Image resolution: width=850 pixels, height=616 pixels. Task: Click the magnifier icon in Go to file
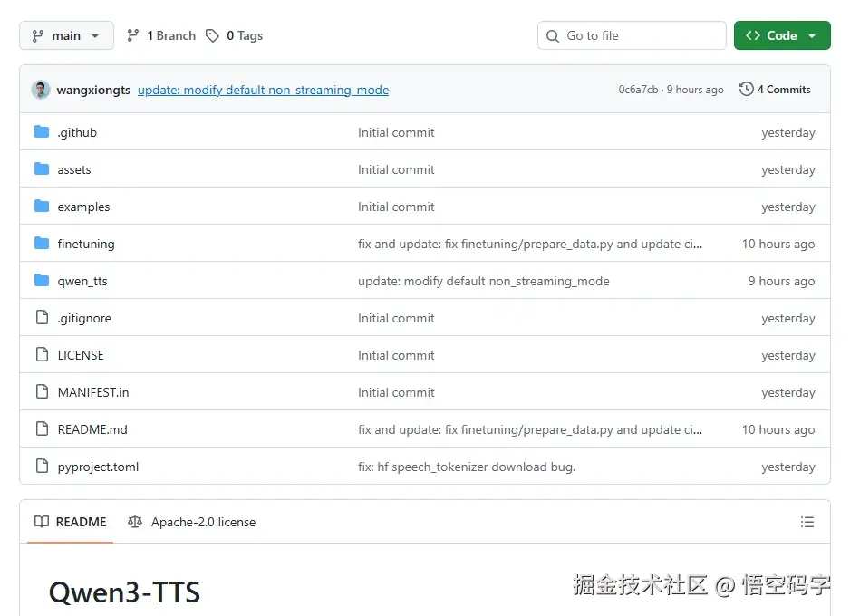click(553, 35)
